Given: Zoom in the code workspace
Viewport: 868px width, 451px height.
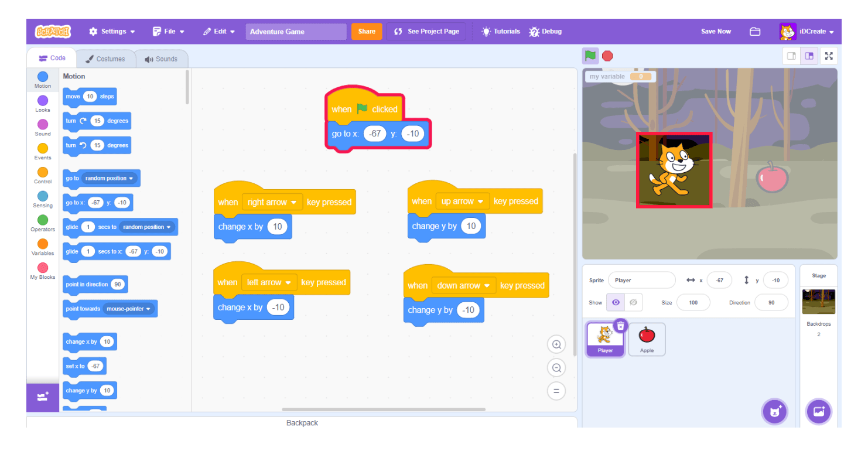Looking at the screenshot, I should click(556, 344).
